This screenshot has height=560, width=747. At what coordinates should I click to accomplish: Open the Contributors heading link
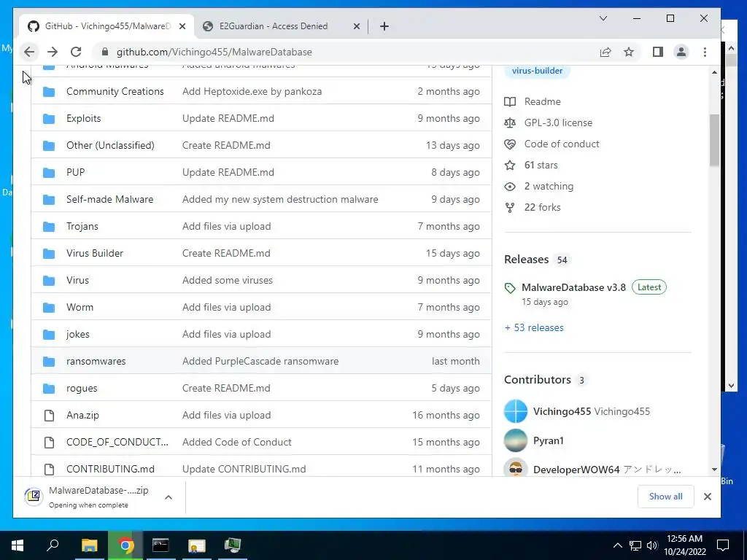(x=538, y=379)
